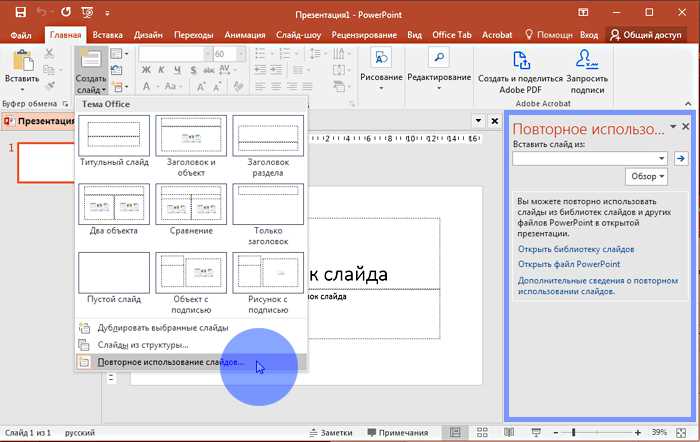Click the Примечания status bar button
The height and width of the screenshot is (442, 700).
(x=397, y=433)
